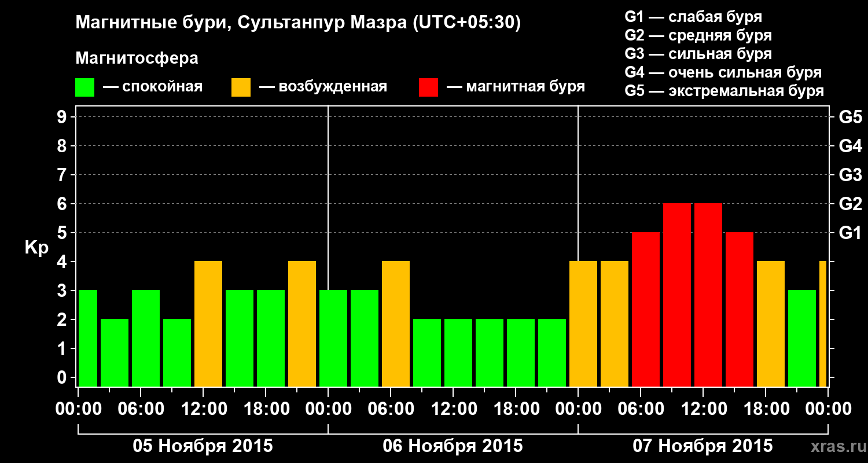The height and width of the screenshot is (463, 868).
Task: Click the 'G2' right-axis scale label
Action: click(851, 204)
